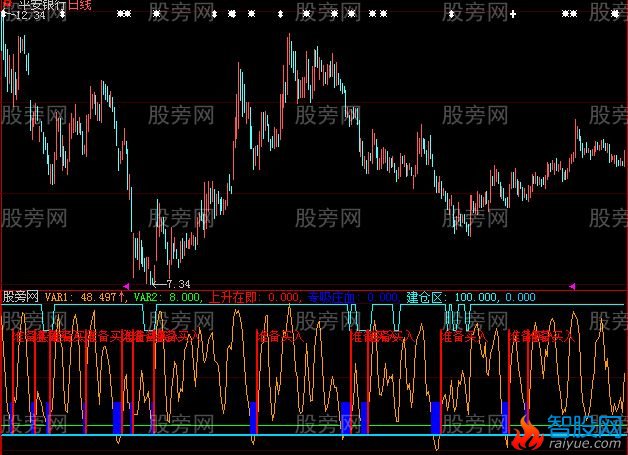Click the 平安银行 stock name title
The height and width of the screenshot is (455, 628).
point(42,5)
